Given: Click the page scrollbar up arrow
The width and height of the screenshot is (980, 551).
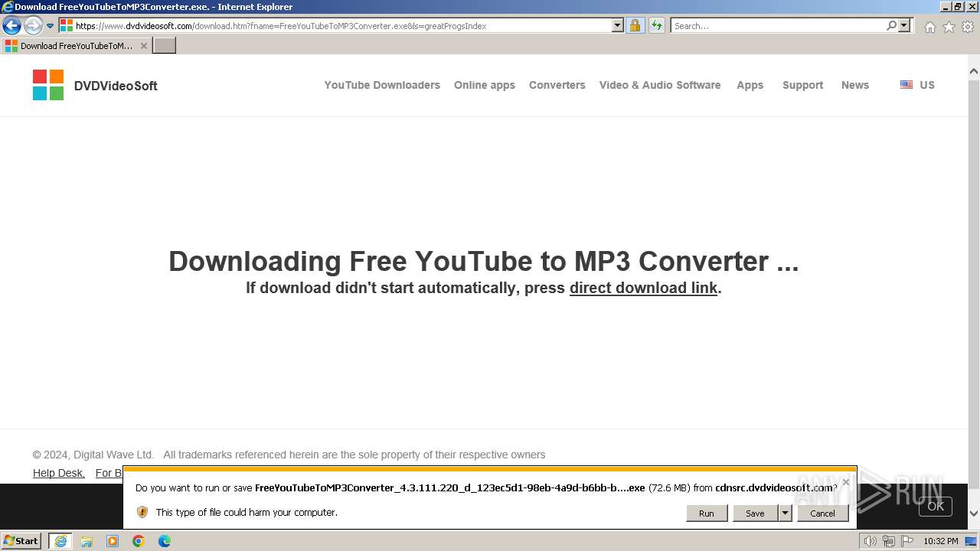Looking at the screenshot, I should 974,72.
